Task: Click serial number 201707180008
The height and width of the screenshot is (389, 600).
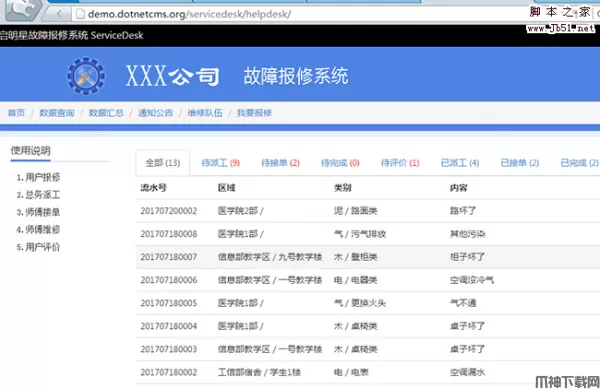Action: [169, 234]
